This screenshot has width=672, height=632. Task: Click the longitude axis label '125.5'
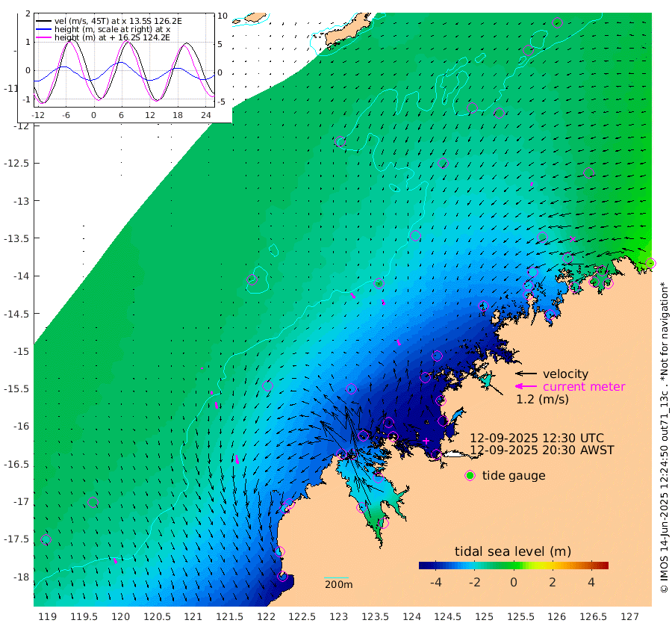(520, 617)
